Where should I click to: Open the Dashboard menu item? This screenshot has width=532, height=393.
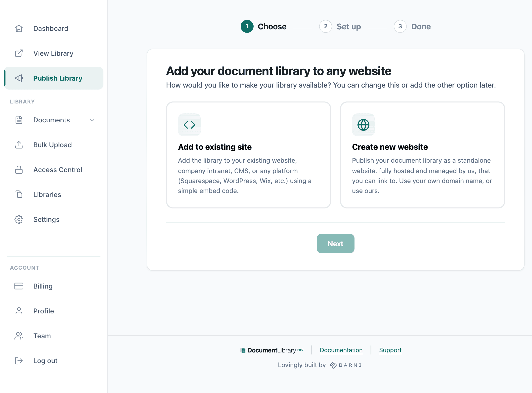[x=54, y=28]
